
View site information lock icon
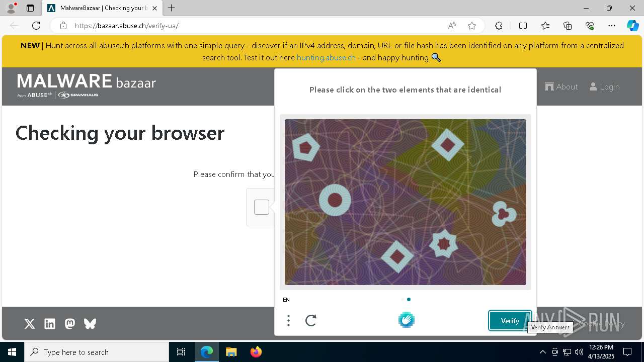63,26
